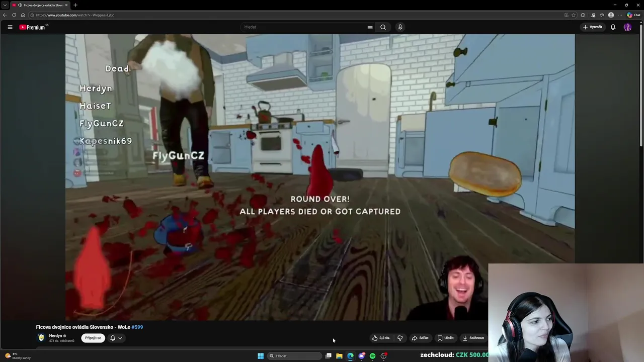Screen dimensions: 644x362
Task: Open the on-screen keyboard in search box
Action: pyautogui.click(x=370, y=27)
